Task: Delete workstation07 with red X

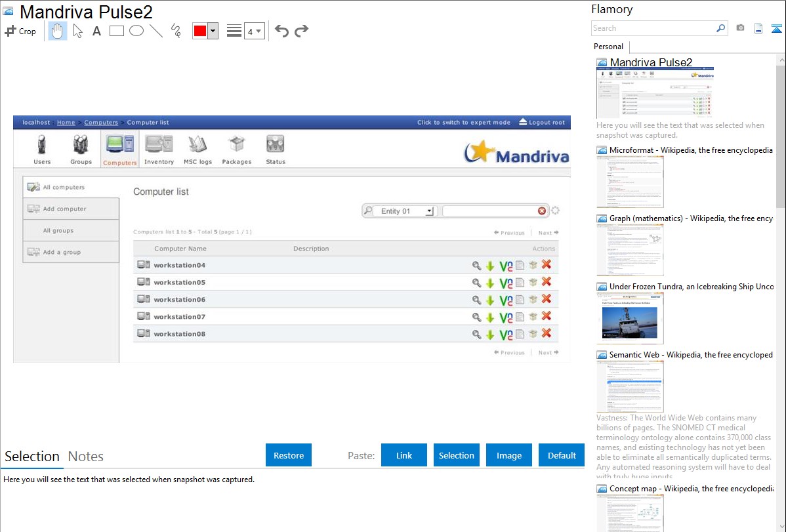Action: (547, 316)
